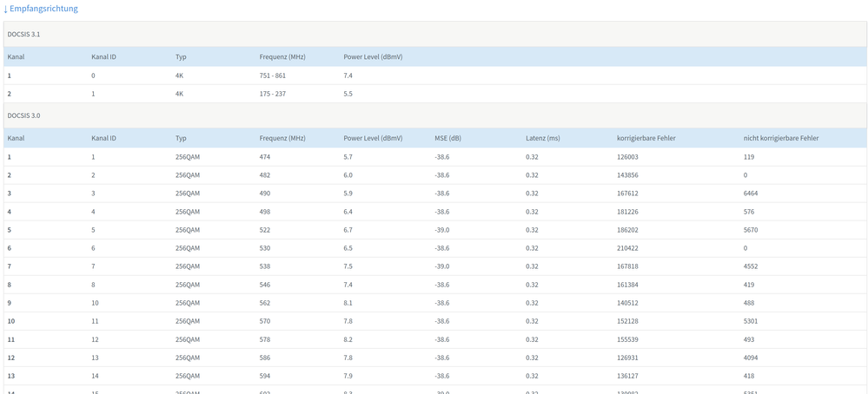Click MSE value -39.0 in channel 5 row
The height and width of the screenshot is (394, 868).
coord(441,230)
